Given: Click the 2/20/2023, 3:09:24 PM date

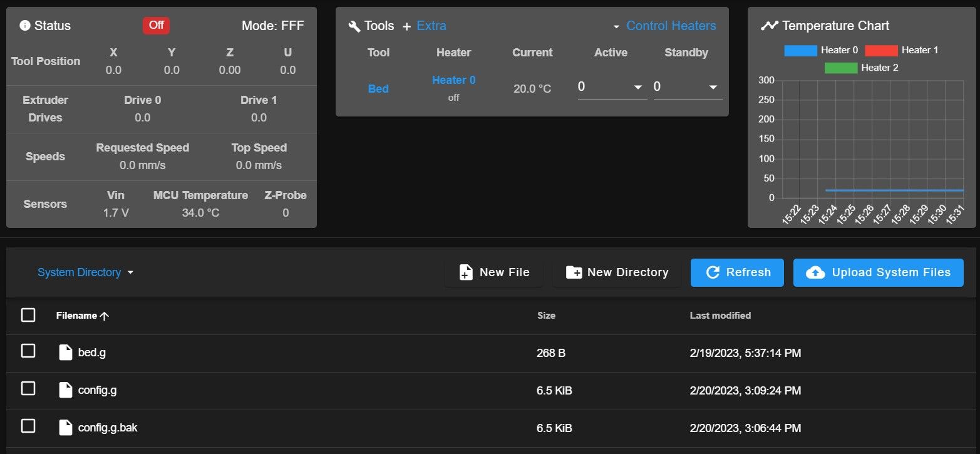Looking at the screenshot, I should (x=745, y=391).
